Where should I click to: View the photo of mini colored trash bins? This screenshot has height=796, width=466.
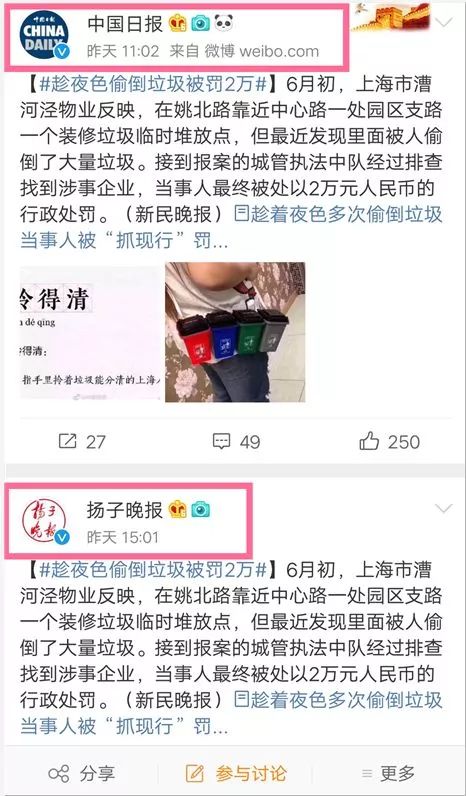235,332
